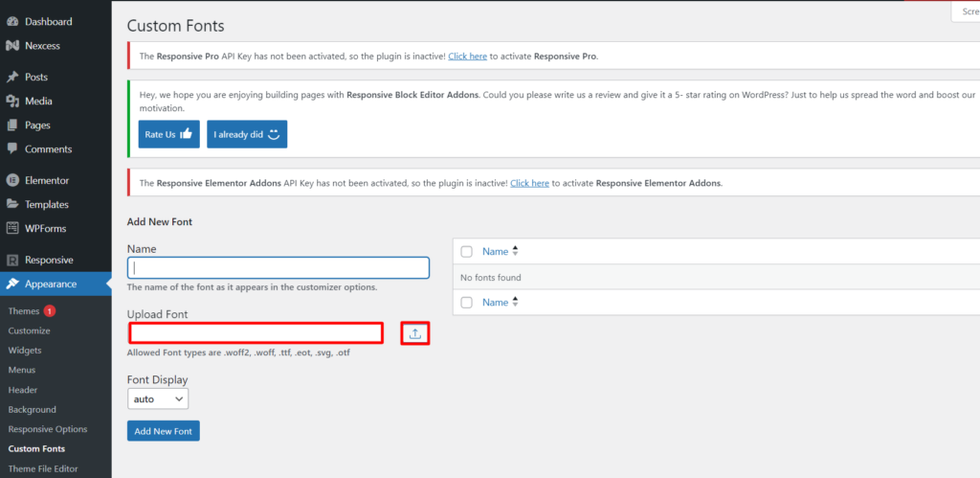The height and width of the screenshot is (478, 980).
Task: Open Theme File Editor submenu
Action: [43, 468]
